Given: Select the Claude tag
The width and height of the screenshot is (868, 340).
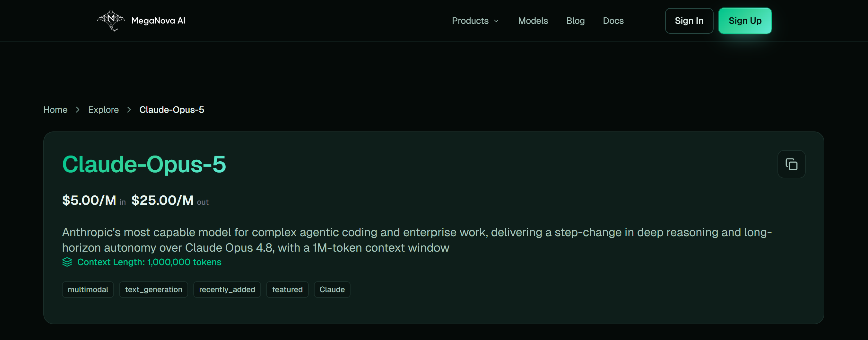Looking at the screenshot, I should pyautogui.click(x=332, y=290).
